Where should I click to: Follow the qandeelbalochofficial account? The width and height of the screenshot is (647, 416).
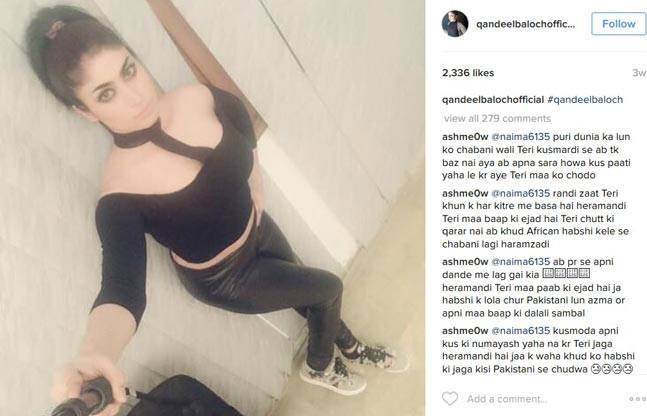[619, 24]
